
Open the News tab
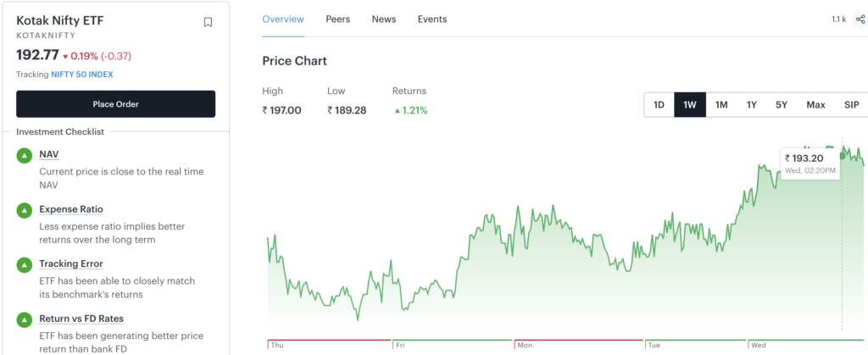point(384,19)
